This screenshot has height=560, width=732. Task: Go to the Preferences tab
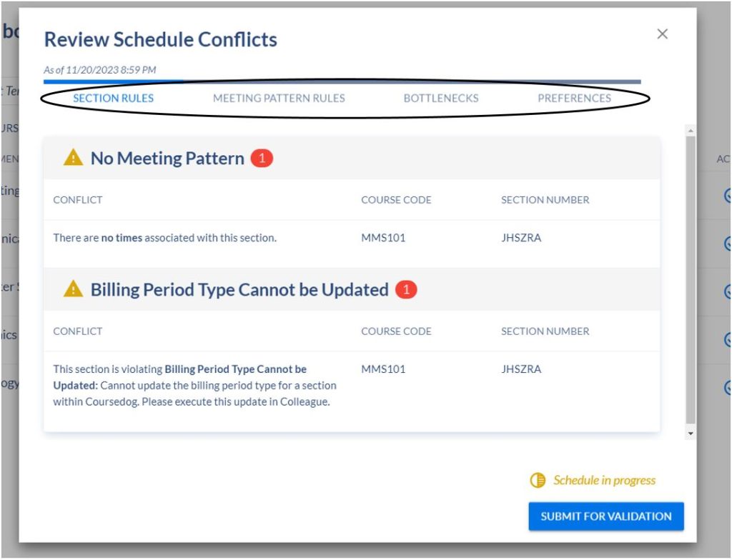coord(574,99)
